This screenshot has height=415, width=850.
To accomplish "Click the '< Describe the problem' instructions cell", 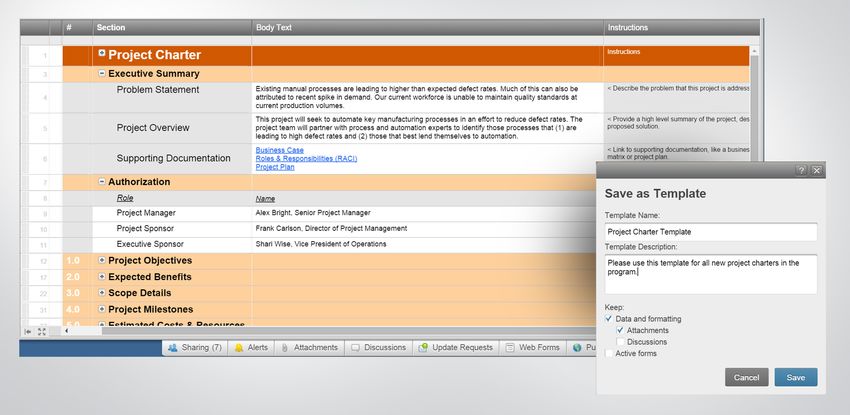I will [677, 98].
